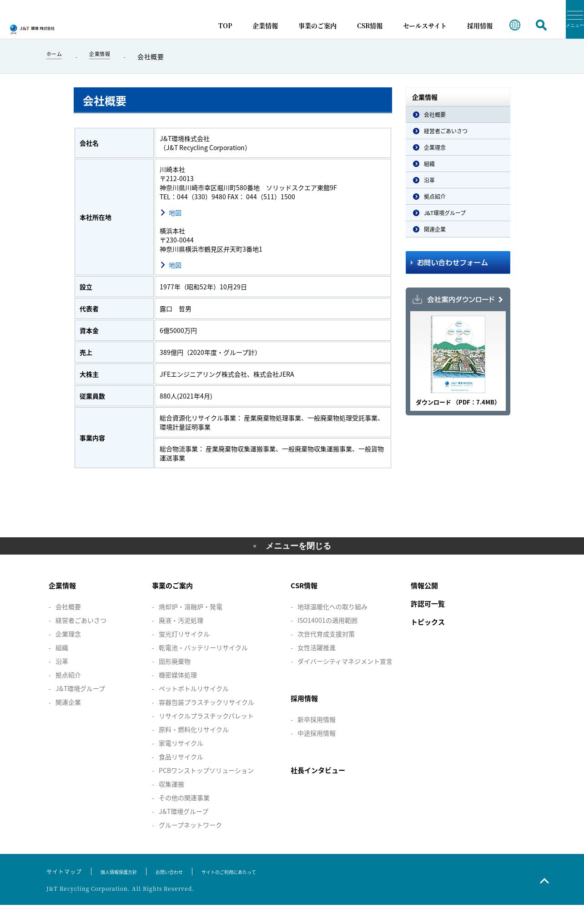The image size is (584, 924).
Task: Open 地球温暖化への取り組み link
Action: 332,607
